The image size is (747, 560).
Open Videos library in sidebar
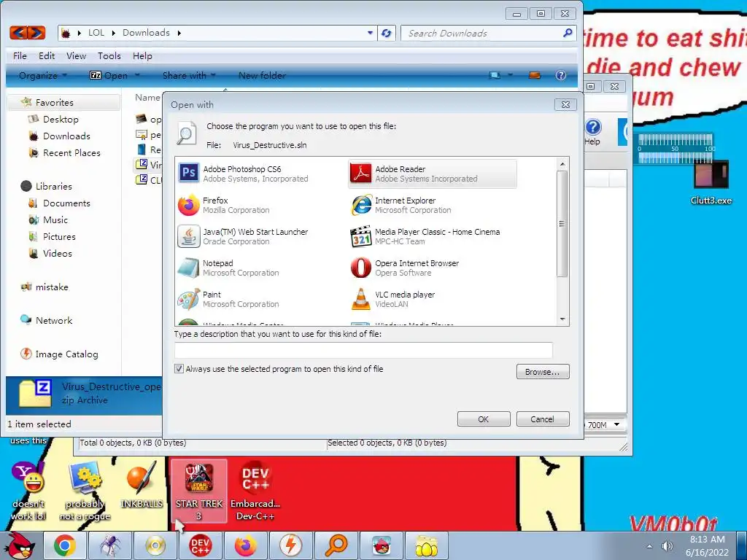[57, 253]
